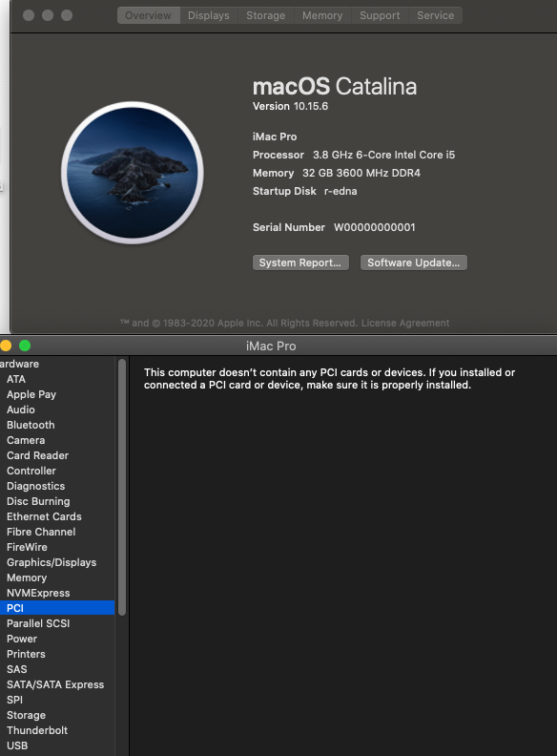Select SATA/SATA Express in the sidebar

pos(55,684)
